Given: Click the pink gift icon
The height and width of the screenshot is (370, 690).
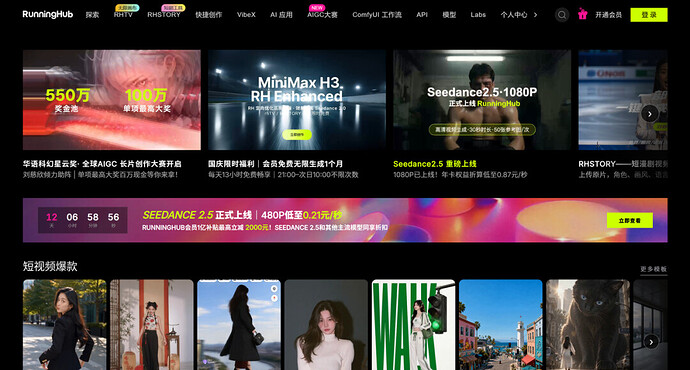Looking at the screenshot, I should click(x=583, y=14).
